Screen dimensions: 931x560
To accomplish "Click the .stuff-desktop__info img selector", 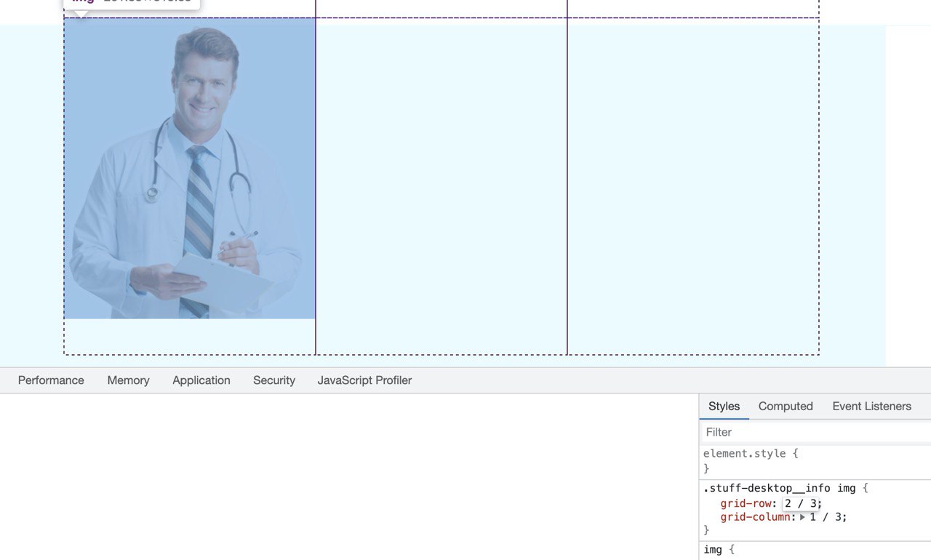I will [780, 488].
